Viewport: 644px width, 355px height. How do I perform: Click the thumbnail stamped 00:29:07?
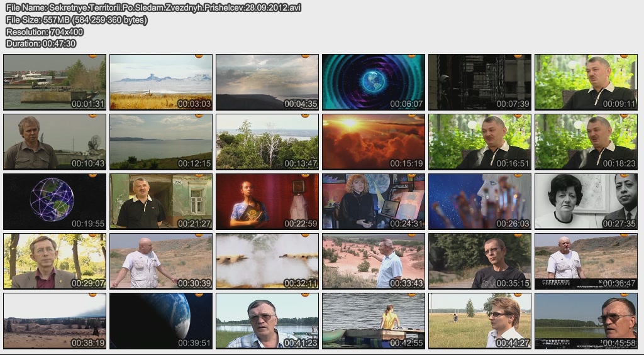(x=55, y=261)
